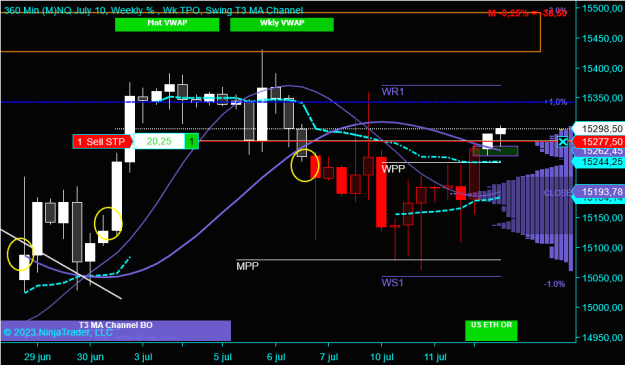This screenshot has height=365, width=625.
Task: Click 15500,00 on the price axis
Action: [602, 8]
